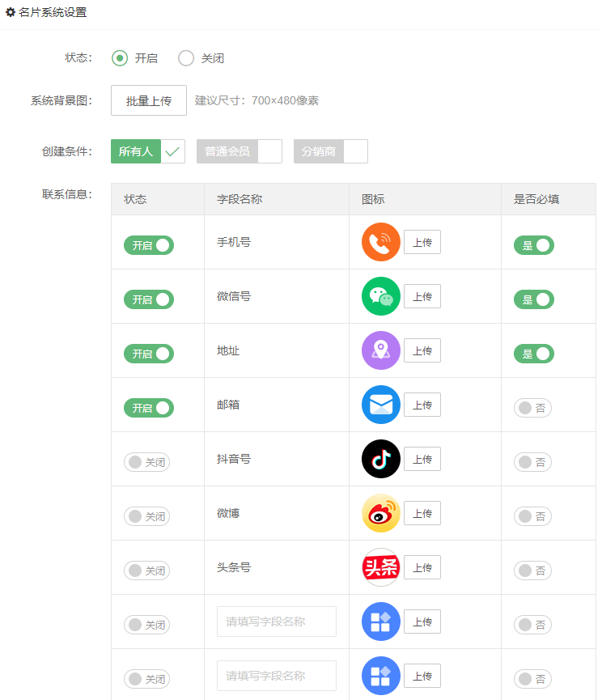602x700 pixels.
Task: Turn off the 微信号 status switch
Action: pyautogui.click(x=149, y=299)
